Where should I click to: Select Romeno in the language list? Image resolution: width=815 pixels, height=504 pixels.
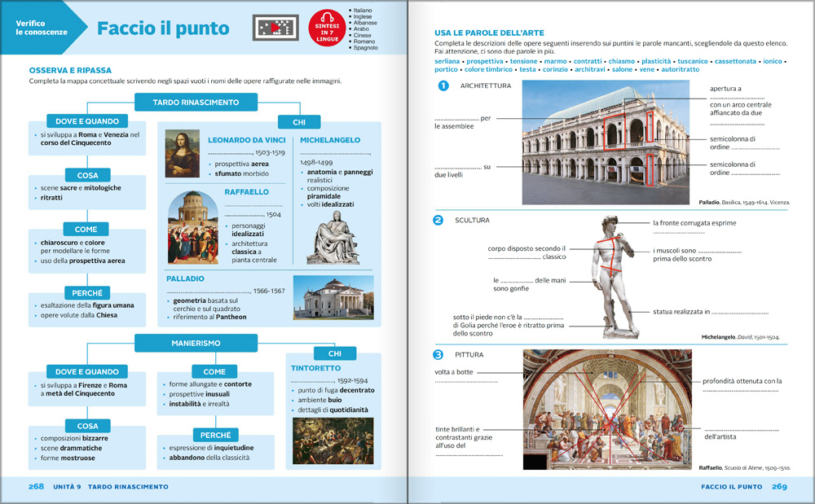364,42
